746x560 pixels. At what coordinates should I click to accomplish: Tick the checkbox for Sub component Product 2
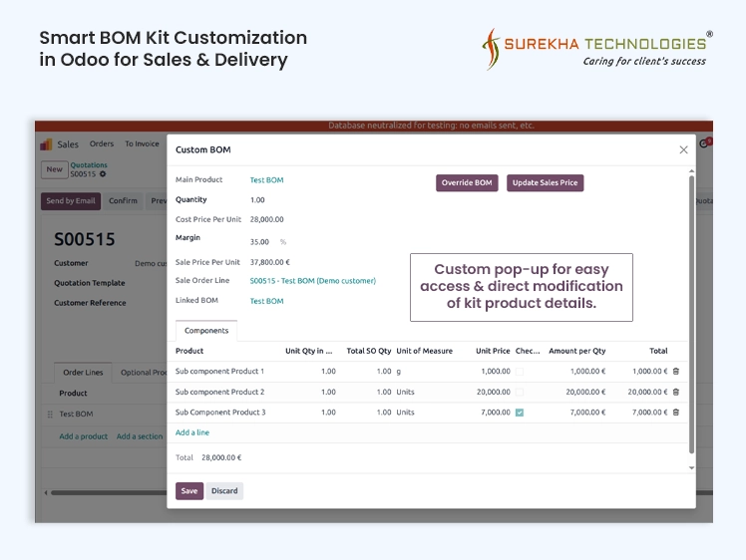coord(519,392)
